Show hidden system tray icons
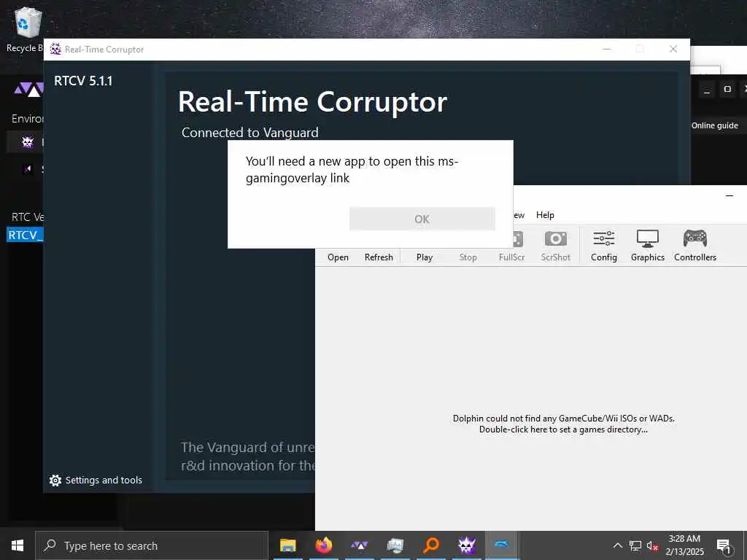Image resolution: width=747 pixels, height=560 pixels. click(617, 545)
